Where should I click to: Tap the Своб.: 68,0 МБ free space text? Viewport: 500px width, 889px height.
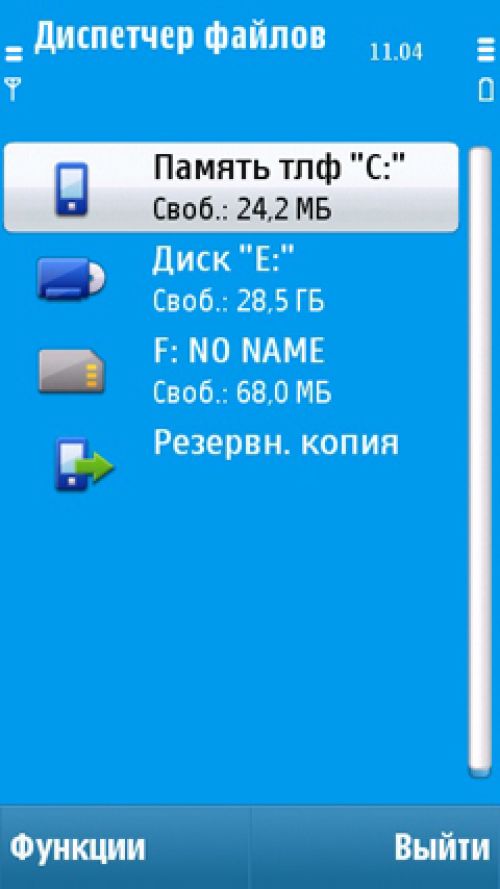(x=242, y=393)
